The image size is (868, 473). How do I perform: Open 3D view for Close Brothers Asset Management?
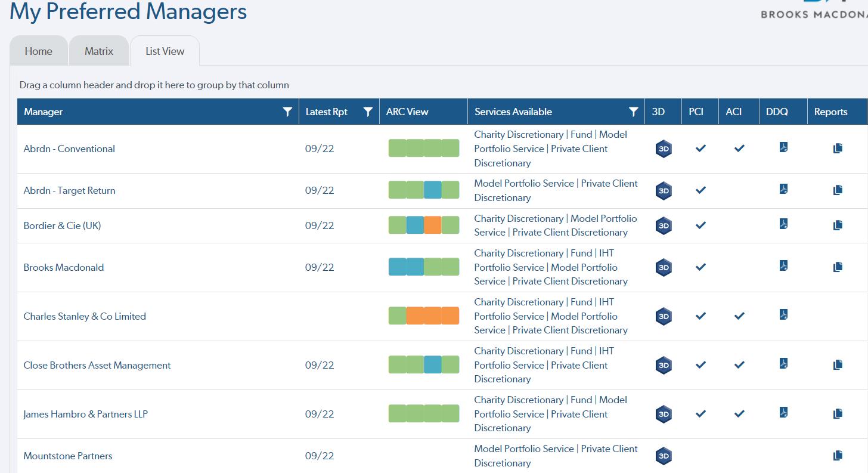tap(664, 365)
